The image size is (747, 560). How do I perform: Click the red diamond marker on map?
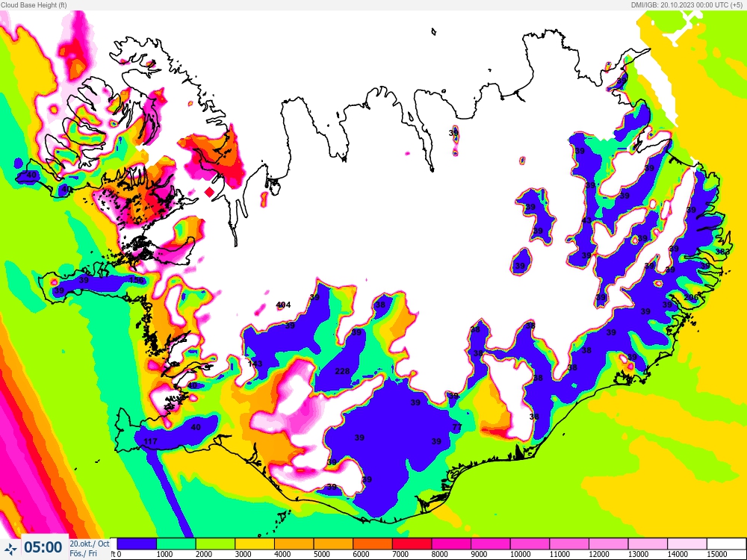click(x=209, y=193)
